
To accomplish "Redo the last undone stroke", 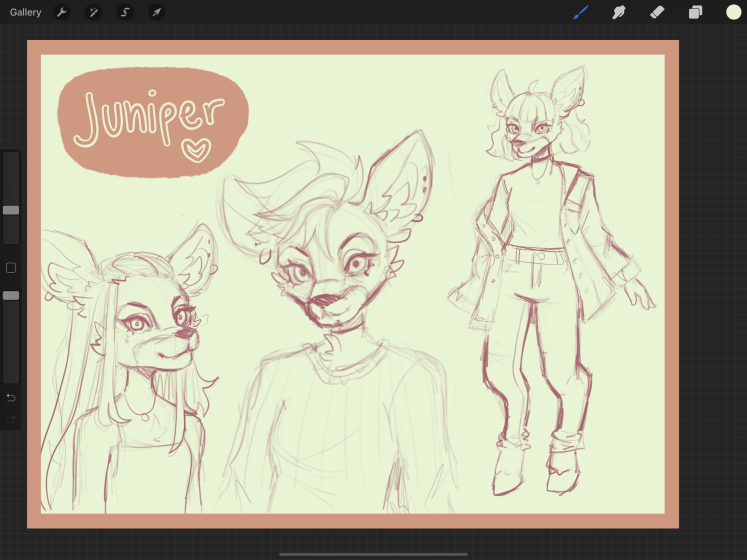I will click(x=11, y=419).
